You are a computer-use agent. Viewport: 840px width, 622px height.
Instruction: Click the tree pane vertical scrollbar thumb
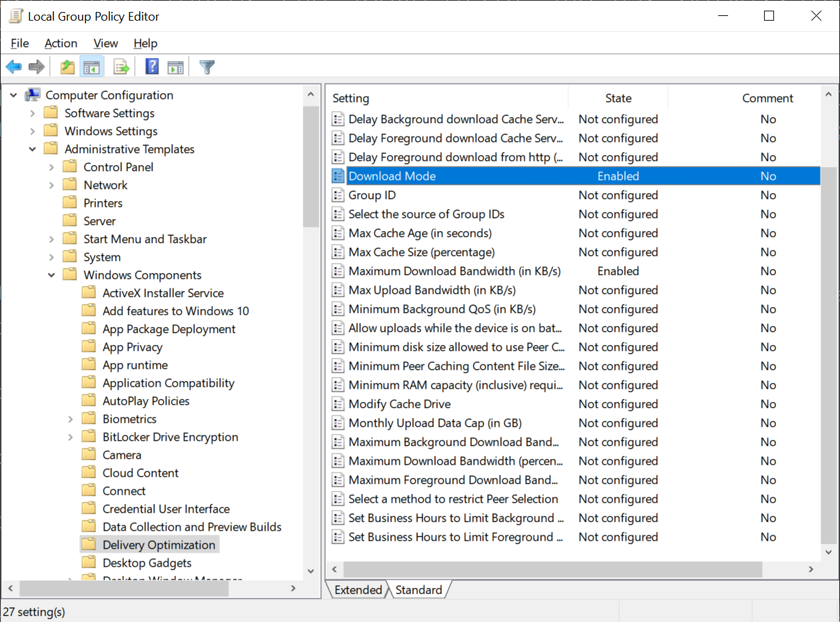(x=310, y=166)
